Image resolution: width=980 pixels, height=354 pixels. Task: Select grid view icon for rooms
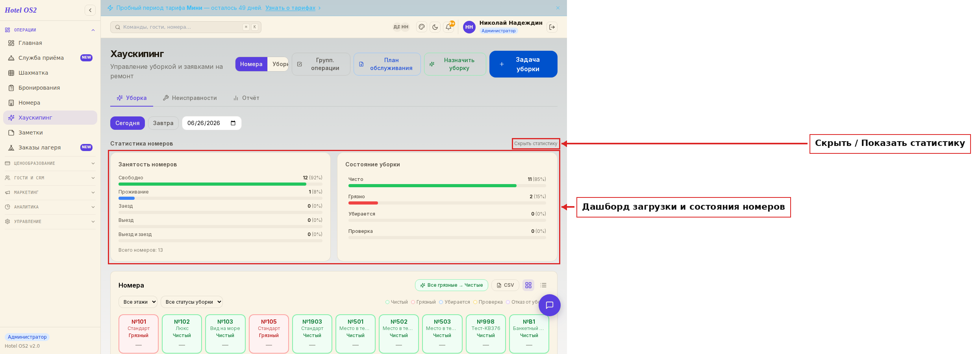coord(528,285)
